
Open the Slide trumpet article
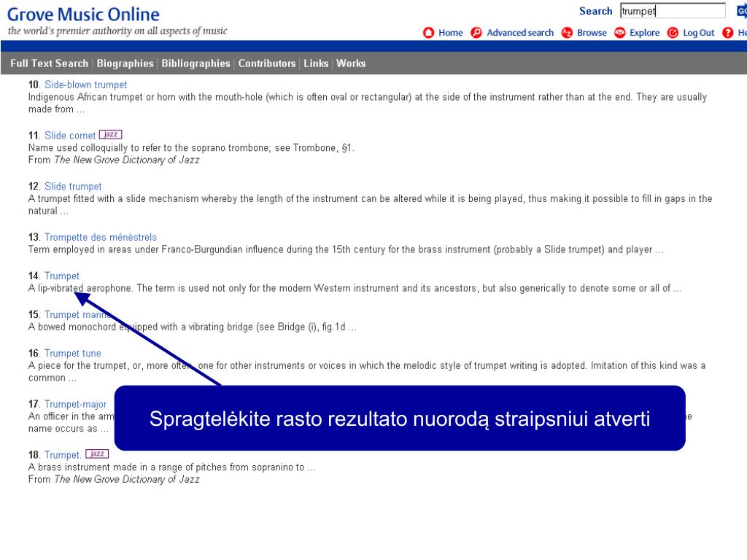[x=73, y=186]
